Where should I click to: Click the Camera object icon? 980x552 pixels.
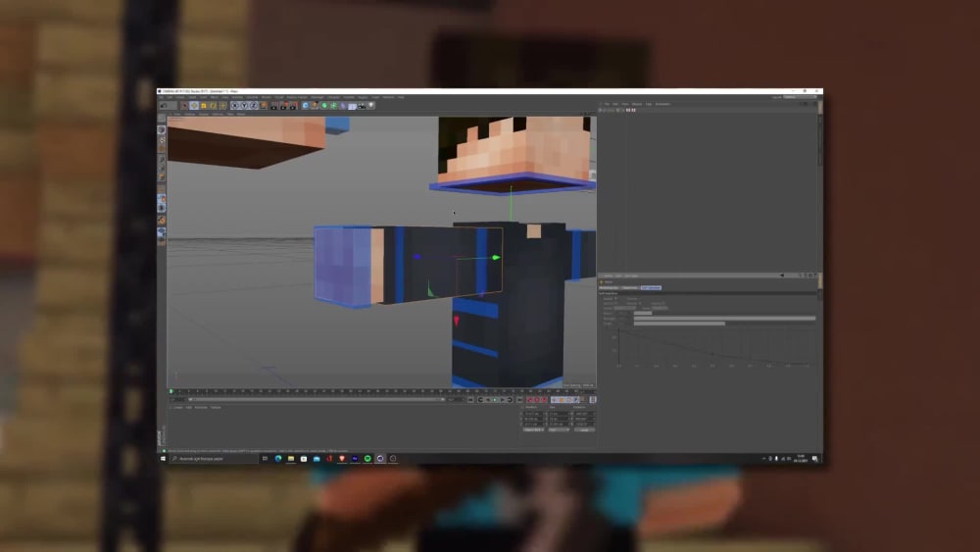pyautogui.click(x=362, y=106)
